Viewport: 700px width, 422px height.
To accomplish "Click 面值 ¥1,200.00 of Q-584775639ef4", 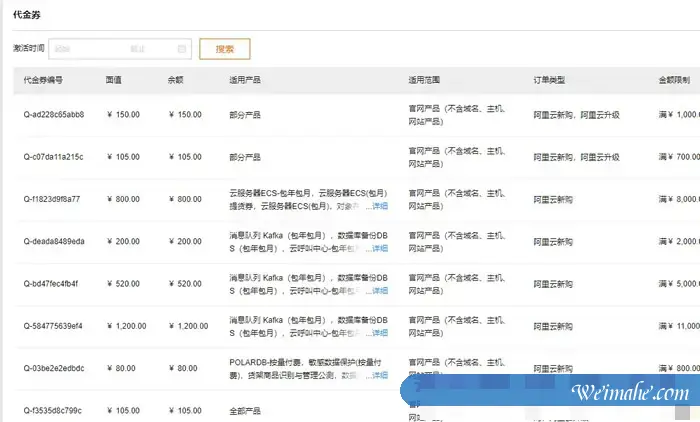I will (126, 326).
